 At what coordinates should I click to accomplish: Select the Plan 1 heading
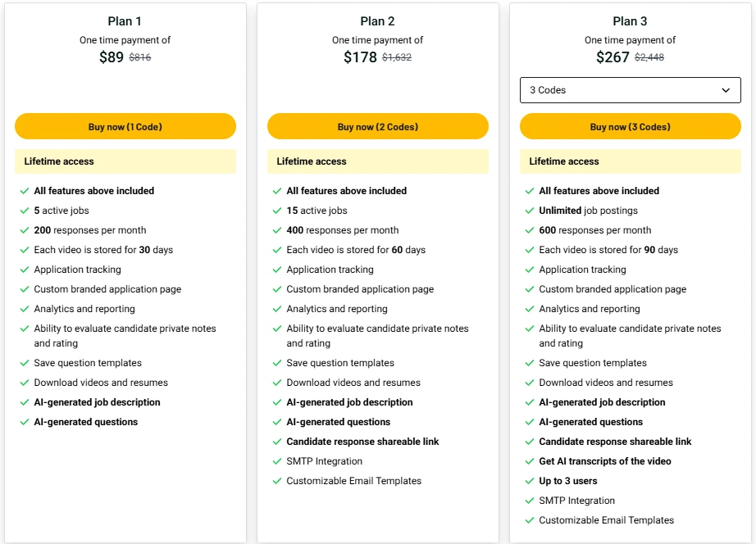pos(125,21)
